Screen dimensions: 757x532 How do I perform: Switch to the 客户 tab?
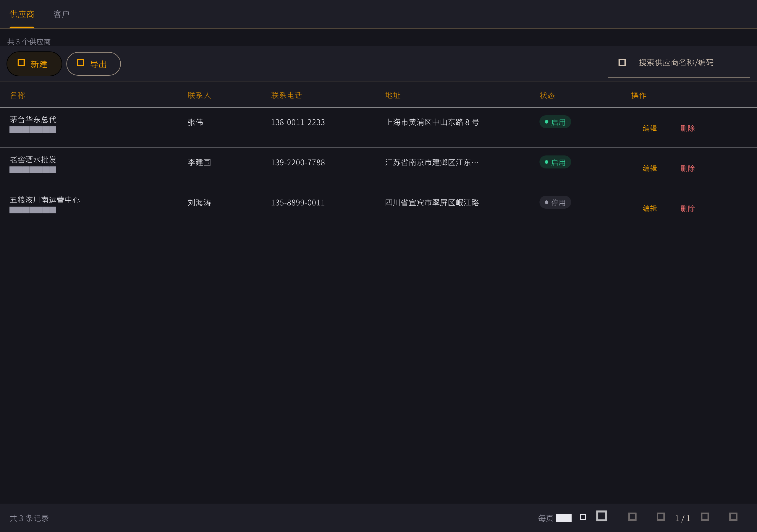61,14
